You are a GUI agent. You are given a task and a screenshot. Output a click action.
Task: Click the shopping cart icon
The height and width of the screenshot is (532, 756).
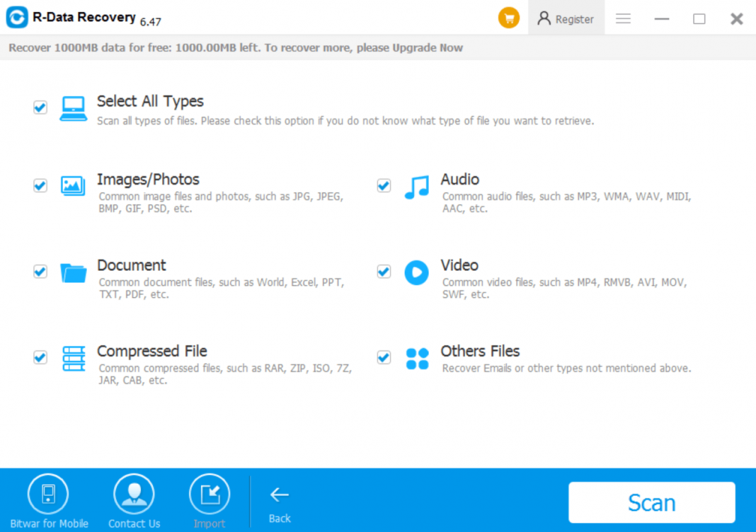click(x=508, y=18)
